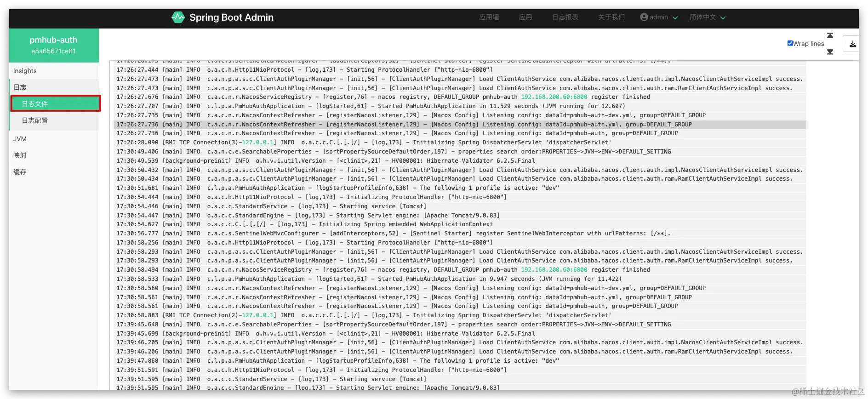Click the Spring Boot Admin title
The image size is (868, 399).
pyautogui.click(x=231, y=17)
